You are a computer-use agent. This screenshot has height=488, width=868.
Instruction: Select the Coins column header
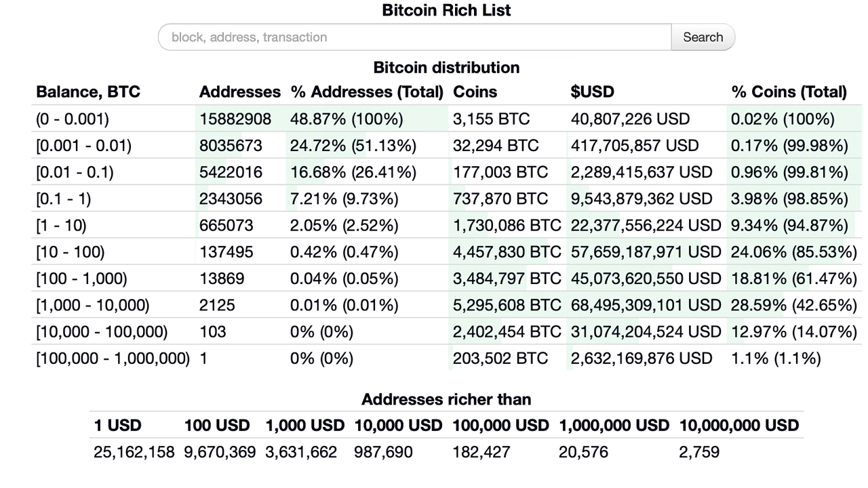click(475, 91)
